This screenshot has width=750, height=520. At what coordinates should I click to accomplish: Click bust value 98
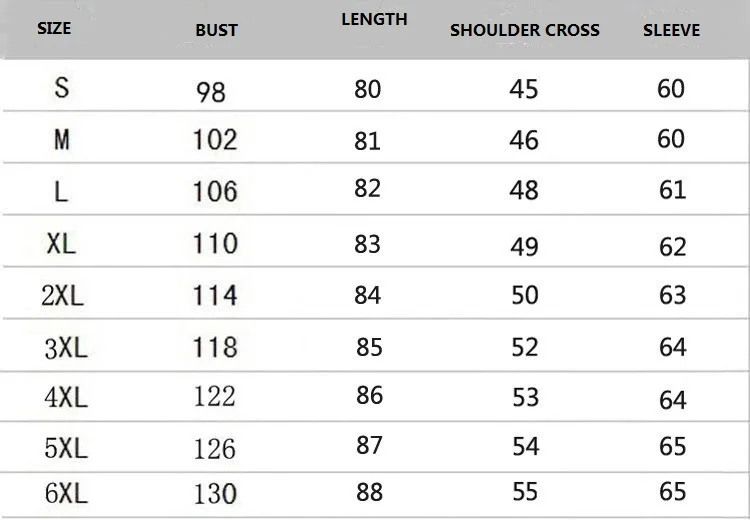click(211, 91)
